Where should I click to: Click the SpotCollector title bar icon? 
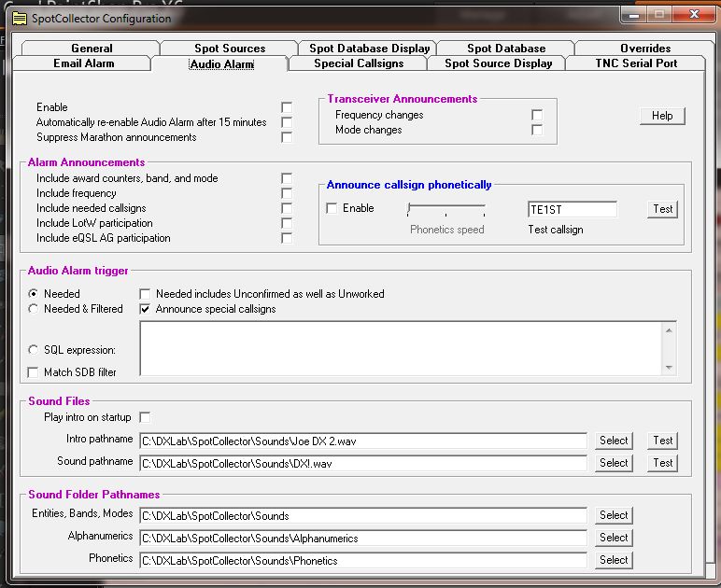19,18
